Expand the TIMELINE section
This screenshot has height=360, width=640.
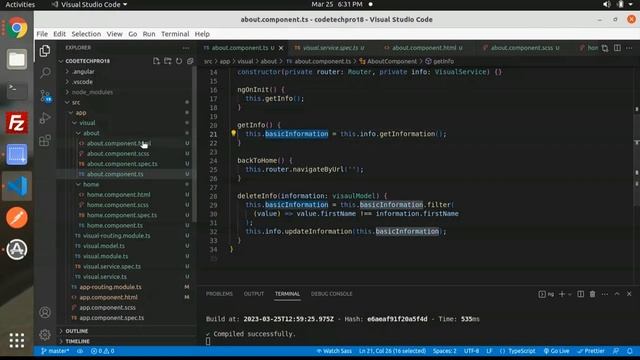coord(77,341)
